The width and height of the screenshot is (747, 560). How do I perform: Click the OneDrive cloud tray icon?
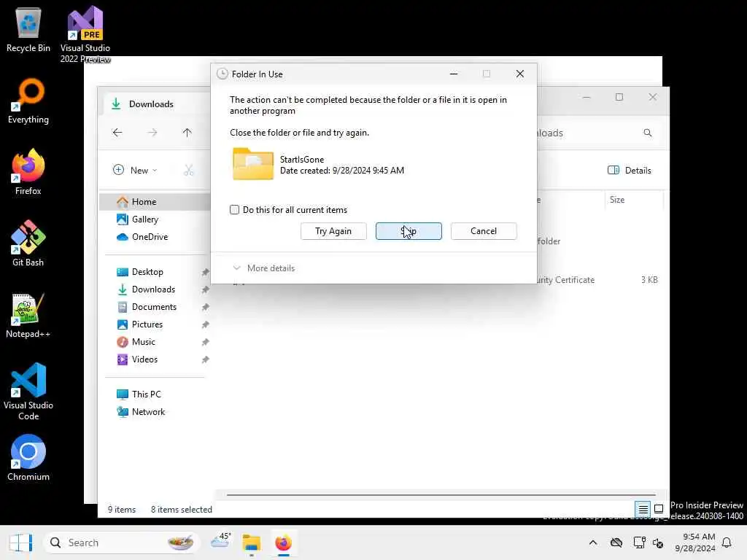(x=616, y=542)
